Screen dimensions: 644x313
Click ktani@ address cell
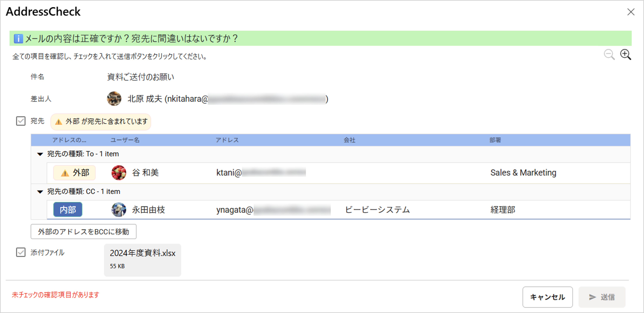tap(261, 172)
